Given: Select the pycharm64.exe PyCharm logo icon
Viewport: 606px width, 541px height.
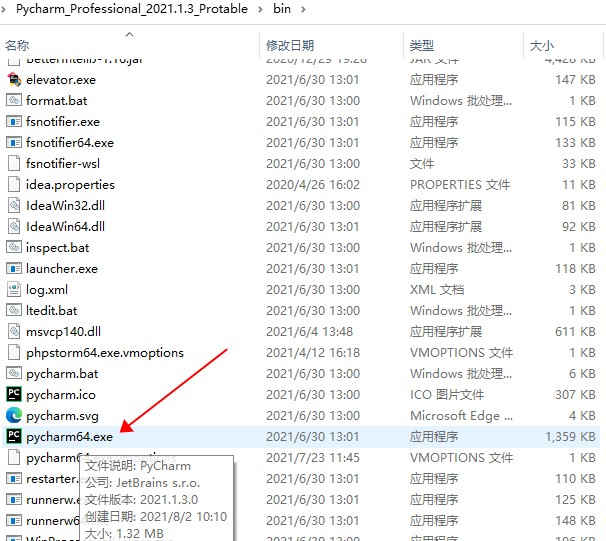Looking at the screenshot, I should pyautogui.click(x=14, y=436).
